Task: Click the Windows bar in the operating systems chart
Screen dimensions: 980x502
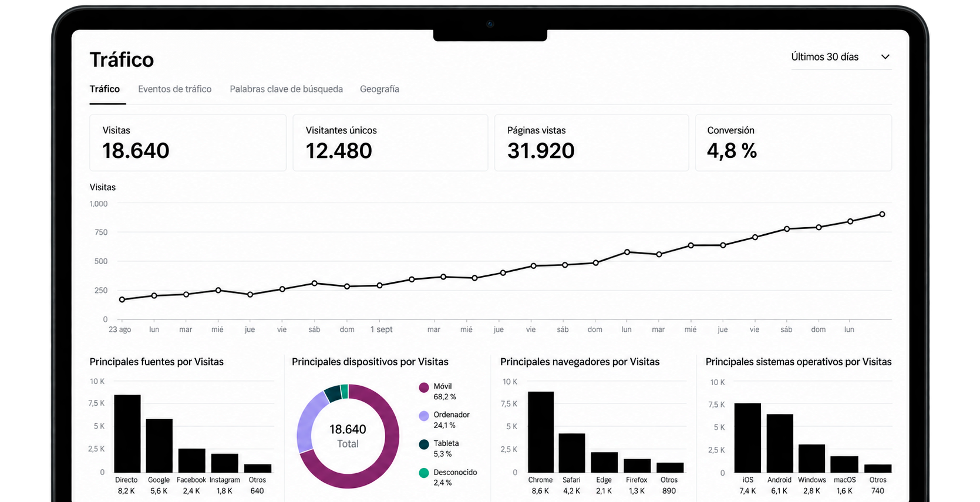Action: (812, 459)
